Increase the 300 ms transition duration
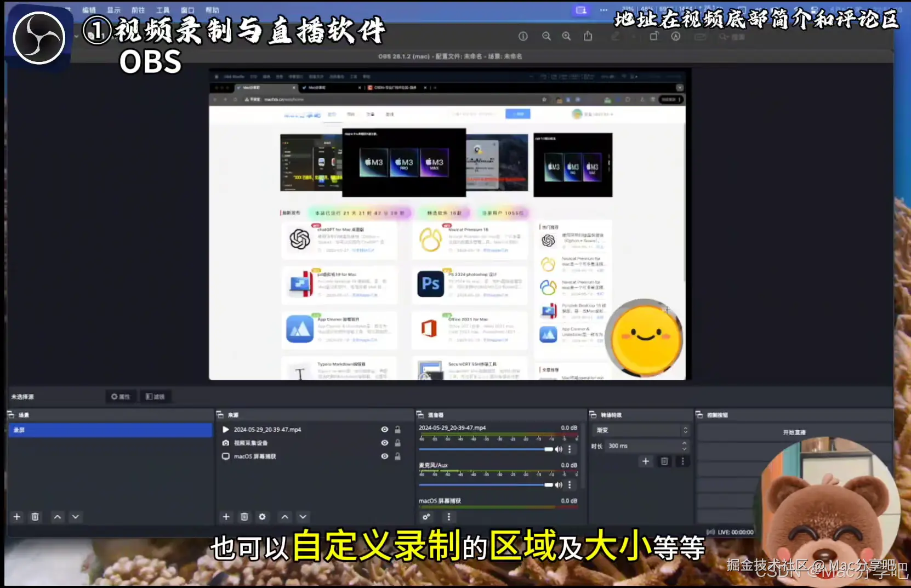Image resolution: width=911 pixels, height=588 pixels. 684,443
